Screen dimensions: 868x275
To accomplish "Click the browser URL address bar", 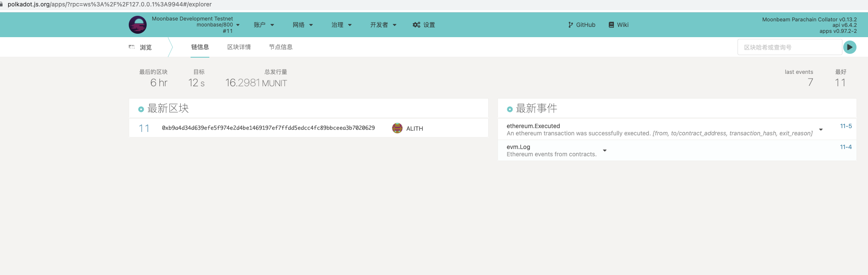I will [110, 4].
